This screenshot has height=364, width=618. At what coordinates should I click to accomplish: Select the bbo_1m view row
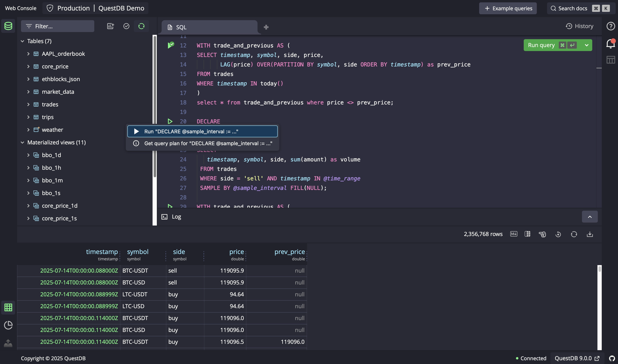(x=85, y=181)
